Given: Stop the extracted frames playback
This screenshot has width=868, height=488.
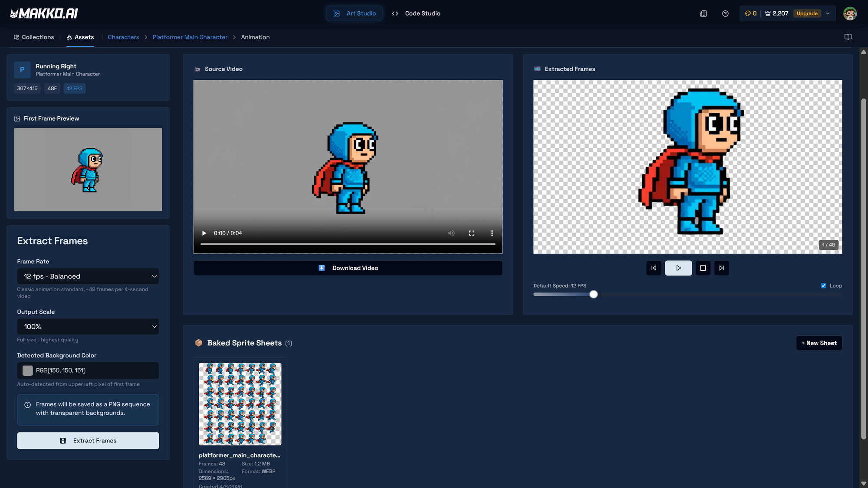Looking at the screenshot, I should (703, 268).
